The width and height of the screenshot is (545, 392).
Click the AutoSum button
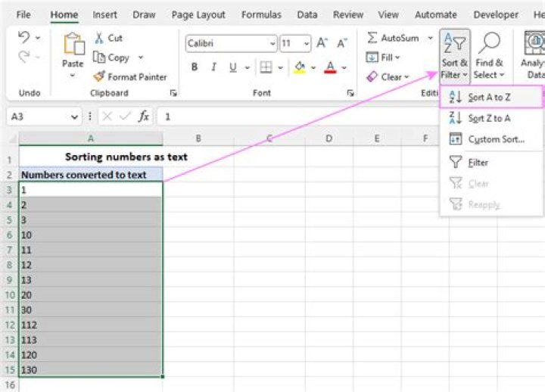[x=392, y=38]
